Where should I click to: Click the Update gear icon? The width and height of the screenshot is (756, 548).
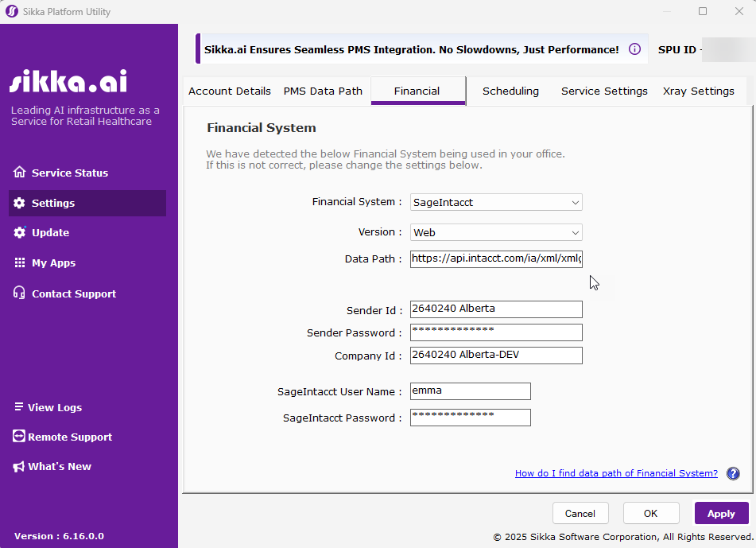(x=19, y=232)
